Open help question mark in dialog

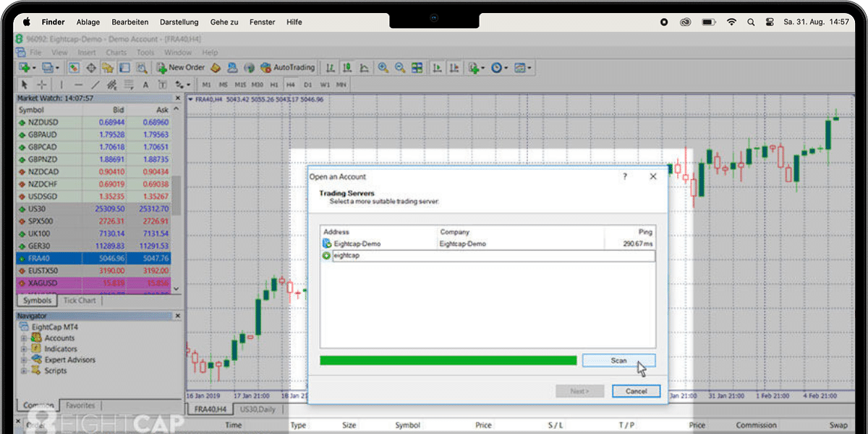(x=625, y=176)
